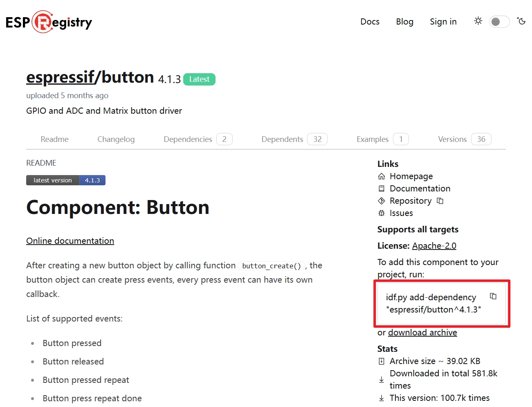Click the latest version 4.1.3 badge
This screenshot has height=407, width=532.
(66, 180)
